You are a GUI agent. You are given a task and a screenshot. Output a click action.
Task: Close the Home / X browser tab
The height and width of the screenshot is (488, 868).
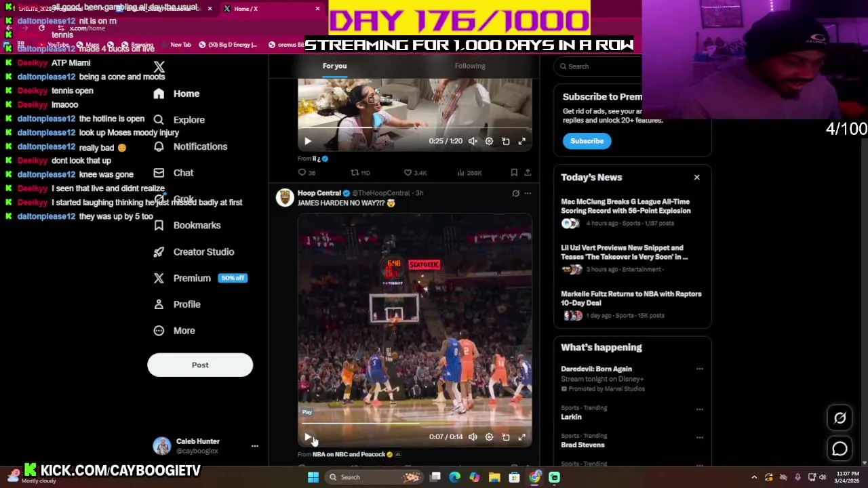[x=317, y=9]
